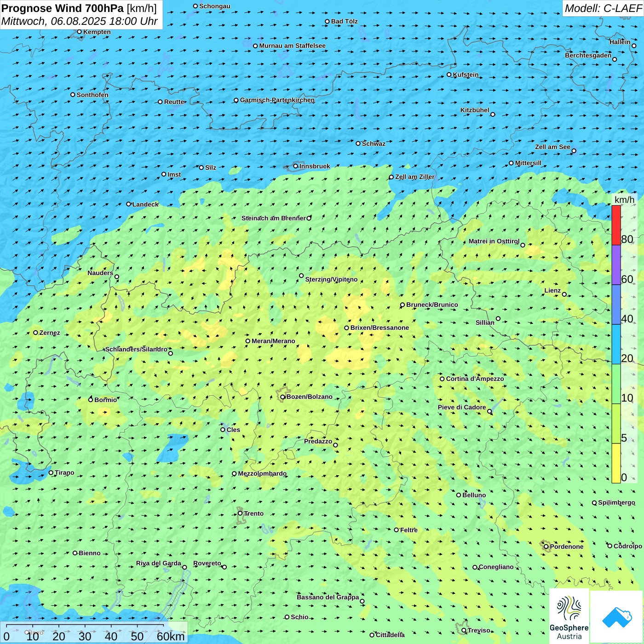Image resolution: width=644 pixels, height=644 pixels.
Task: Click the Belluno location marker
Action: coord(459,495)
